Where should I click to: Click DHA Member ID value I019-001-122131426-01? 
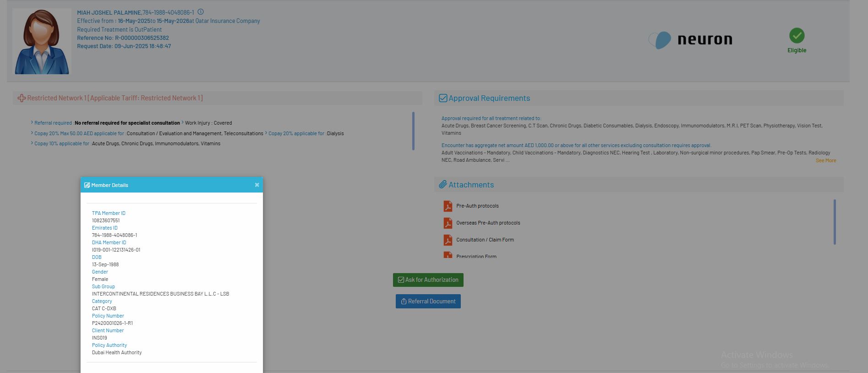point(116,250)
